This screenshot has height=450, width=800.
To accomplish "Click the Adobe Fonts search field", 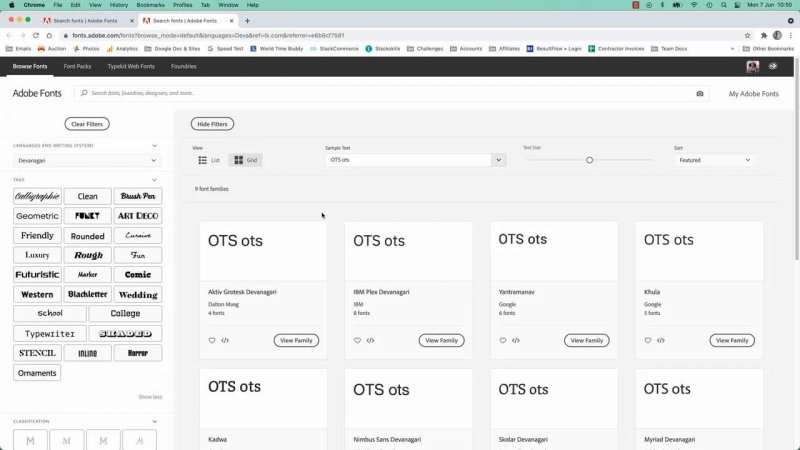I will coord(390,93).
